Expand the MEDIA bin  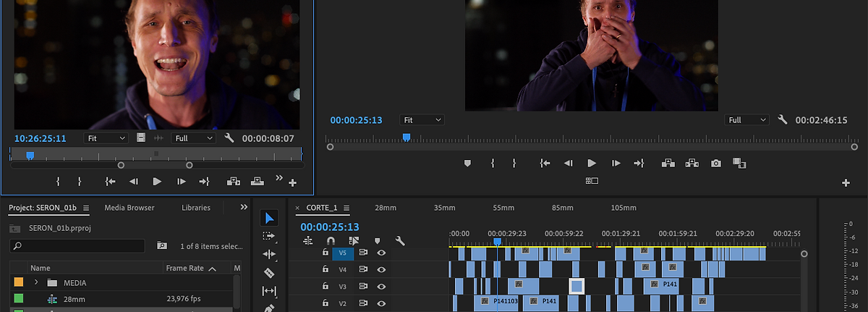coord(36,282)
